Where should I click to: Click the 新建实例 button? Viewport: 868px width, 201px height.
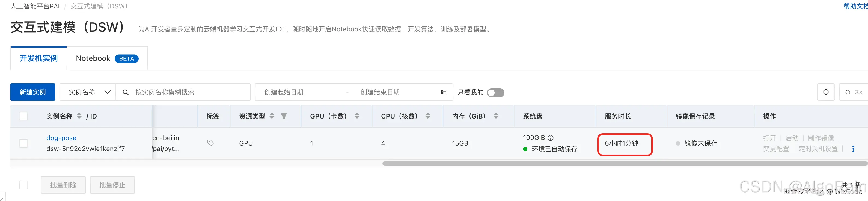pos(33,92)
